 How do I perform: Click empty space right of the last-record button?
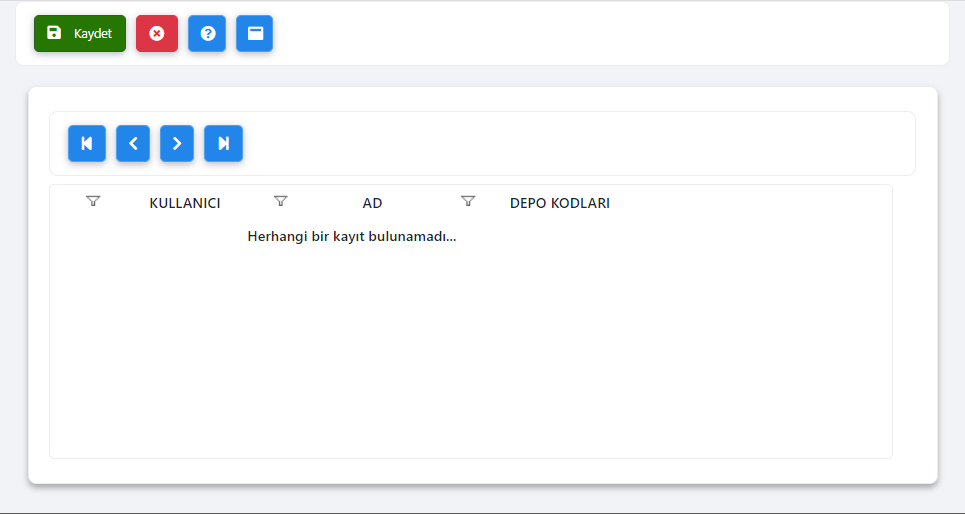click(580, 143)
